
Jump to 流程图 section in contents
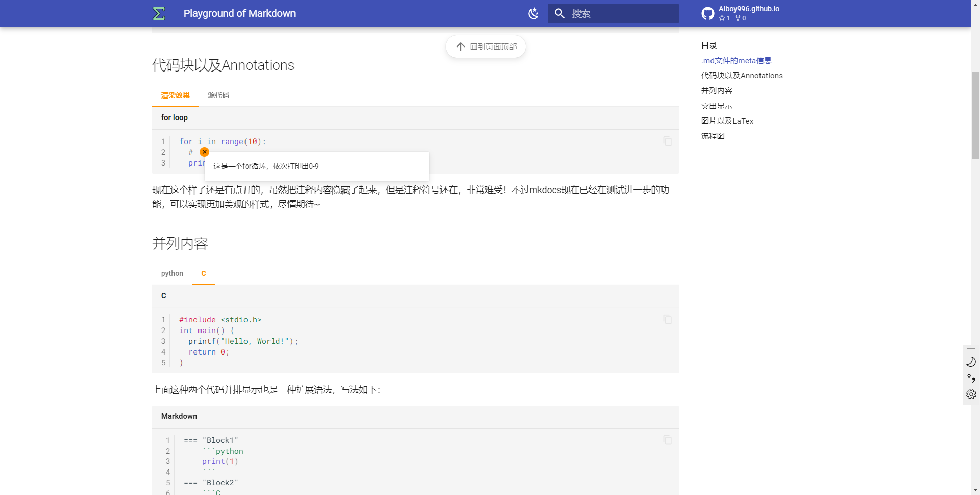click(x=713, y=136)
